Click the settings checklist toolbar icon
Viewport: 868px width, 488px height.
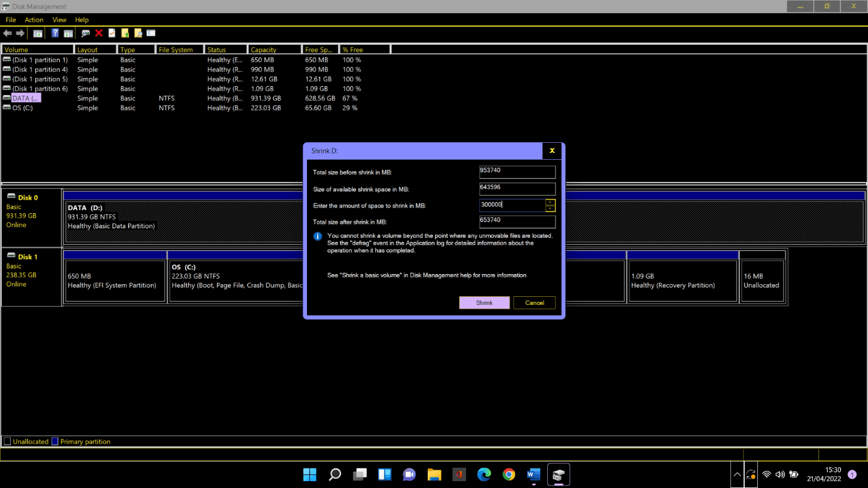point(151,33)
